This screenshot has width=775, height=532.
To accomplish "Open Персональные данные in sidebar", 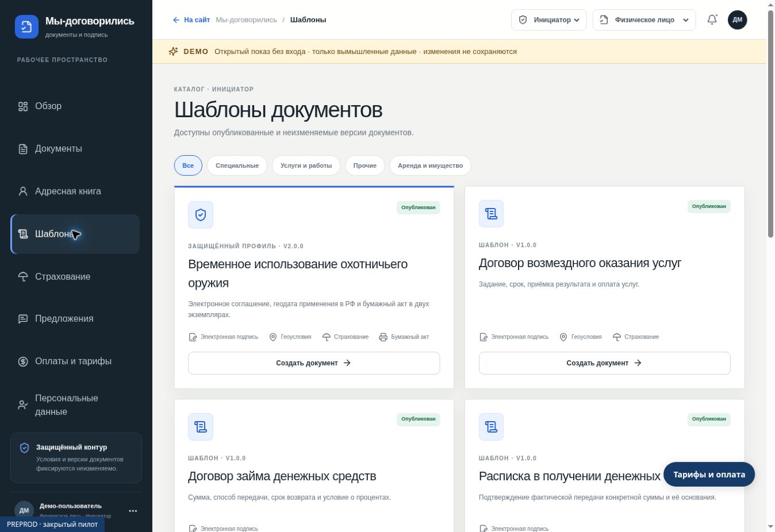I will click(75, 405).
